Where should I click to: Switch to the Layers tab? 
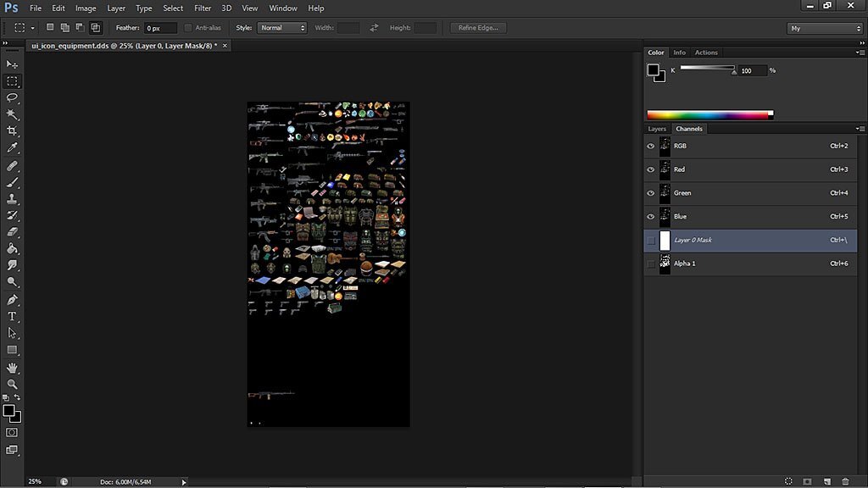click(657, 129)
